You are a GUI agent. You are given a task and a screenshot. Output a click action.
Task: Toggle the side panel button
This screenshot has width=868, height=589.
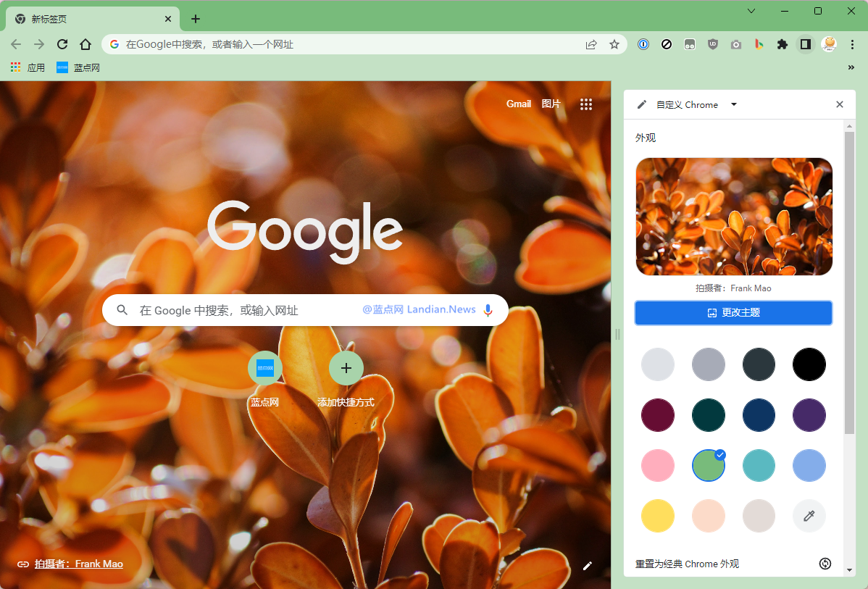tap(805, 44)
